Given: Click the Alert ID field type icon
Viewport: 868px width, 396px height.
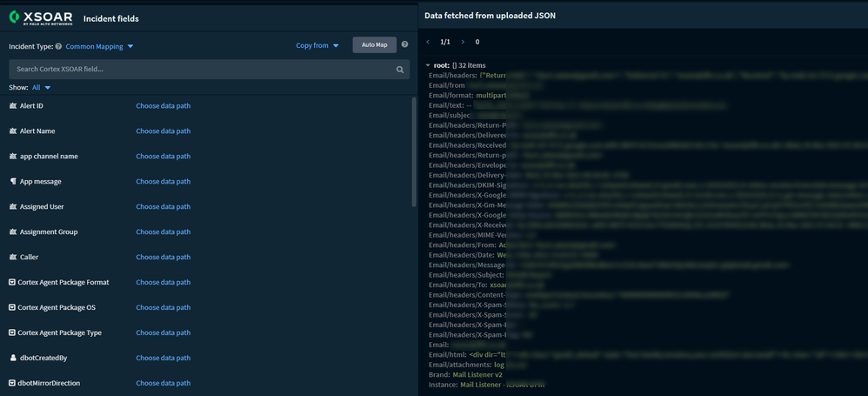Looking at the screenshot, I should click(x=13, y=106).
